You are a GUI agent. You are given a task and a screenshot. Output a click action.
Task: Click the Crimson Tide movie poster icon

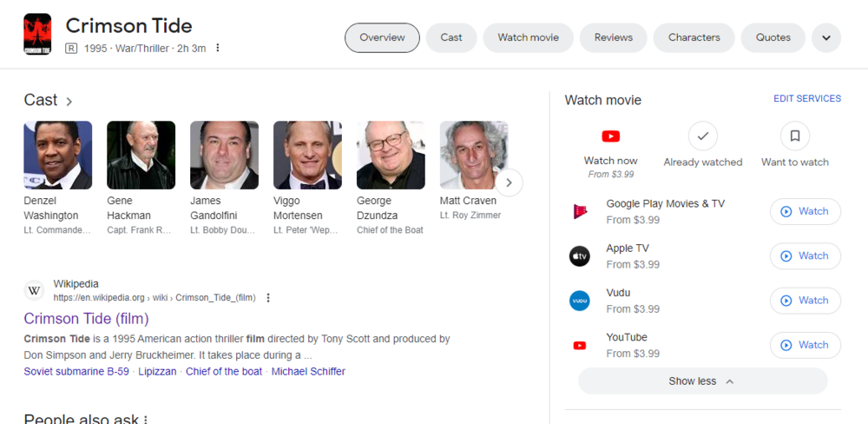tap(37, 36)
